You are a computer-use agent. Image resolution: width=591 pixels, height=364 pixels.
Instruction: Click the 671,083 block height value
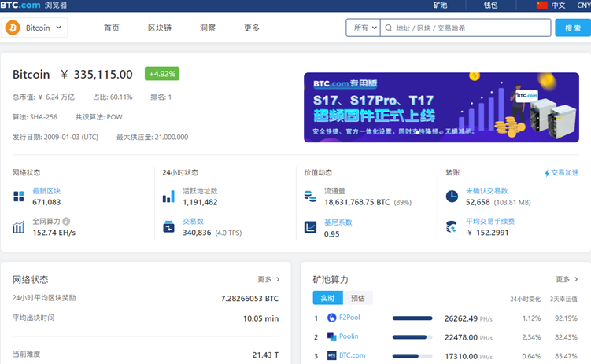(46, 202)
